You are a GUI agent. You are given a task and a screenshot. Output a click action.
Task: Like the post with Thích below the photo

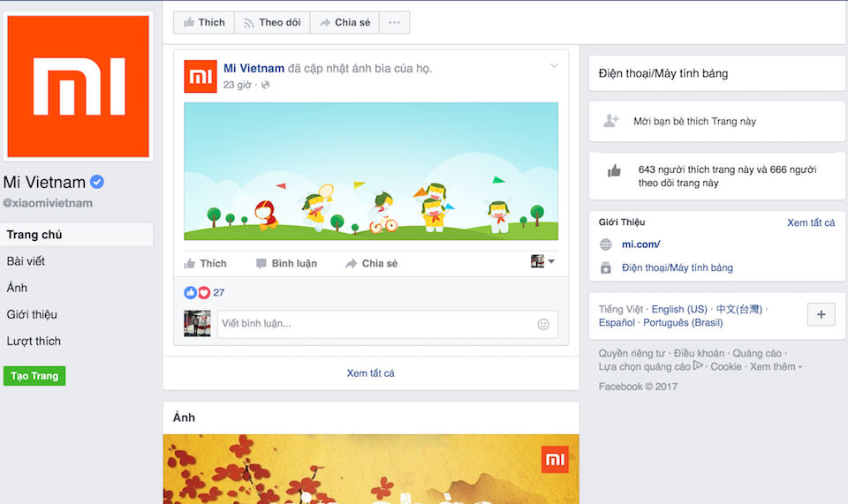point(205,264)
